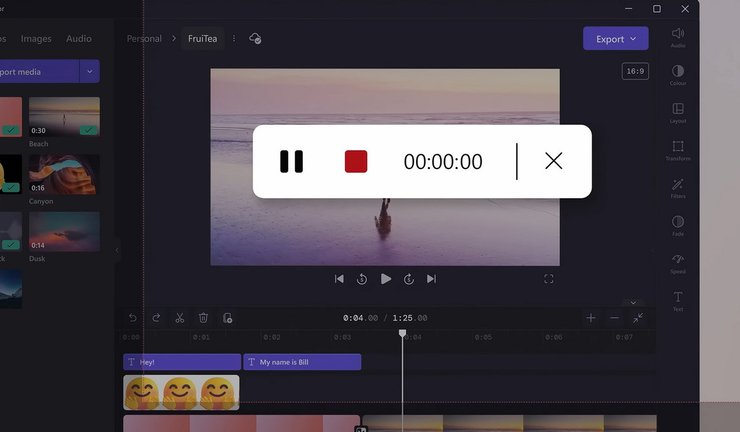Screen dimensions: 740x432
Task: Open the Audio tool in right sidebar
Action: [678, 37]
